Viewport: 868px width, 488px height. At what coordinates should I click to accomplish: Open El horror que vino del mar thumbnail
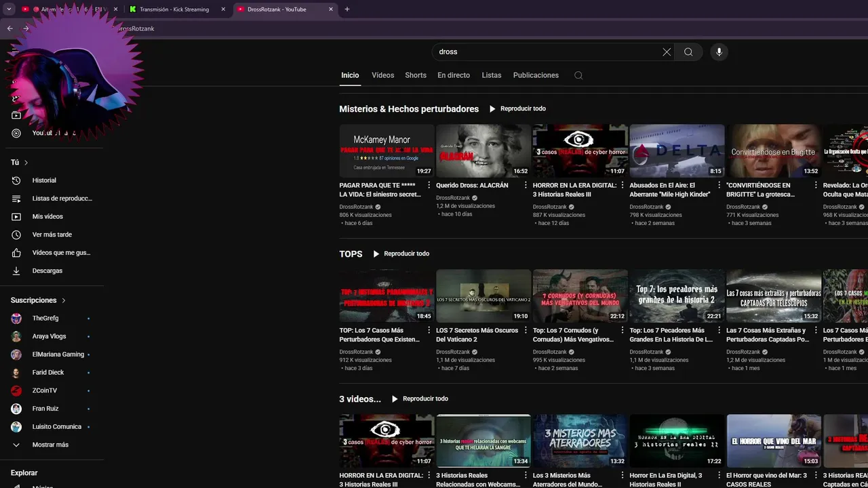[774, 441]
